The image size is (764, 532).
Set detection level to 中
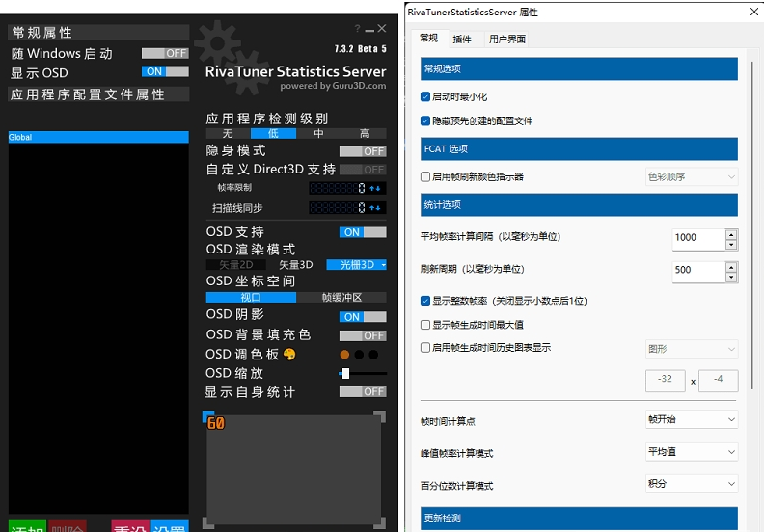(x=318, y=133)
